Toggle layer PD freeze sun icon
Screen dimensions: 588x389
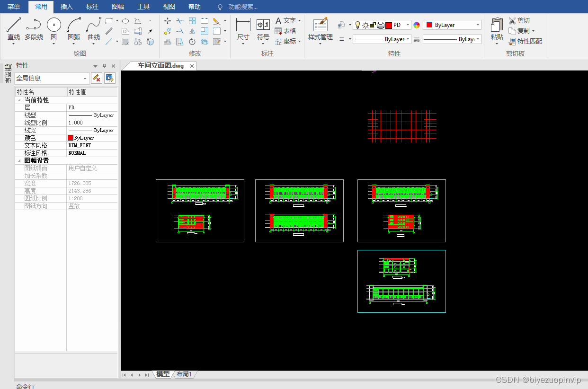pyautogui.click(x=365, y=25)
